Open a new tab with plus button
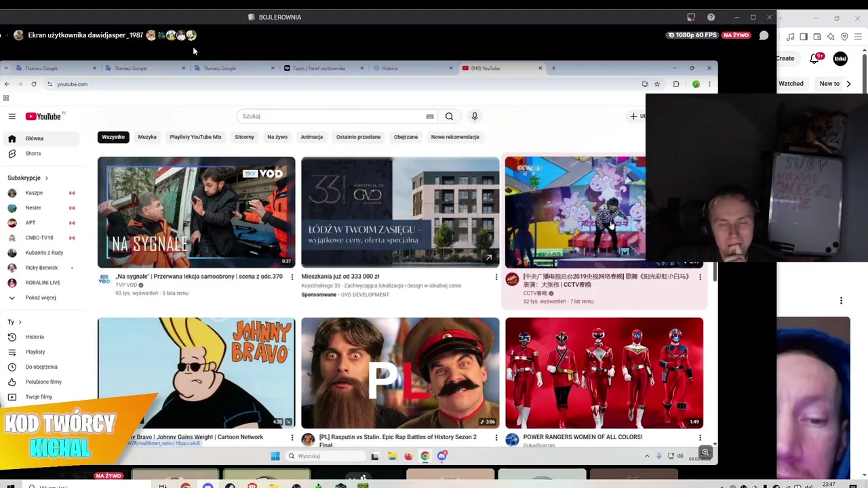The width and height of the screenshot is (868, 488). (x=553, y=68)
